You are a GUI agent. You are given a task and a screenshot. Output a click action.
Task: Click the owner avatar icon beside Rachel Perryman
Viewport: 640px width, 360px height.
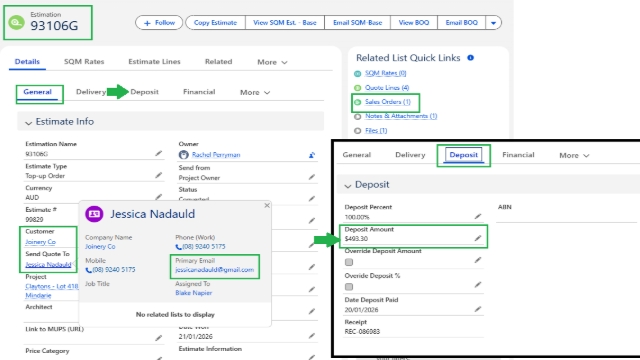pos(184,155)
